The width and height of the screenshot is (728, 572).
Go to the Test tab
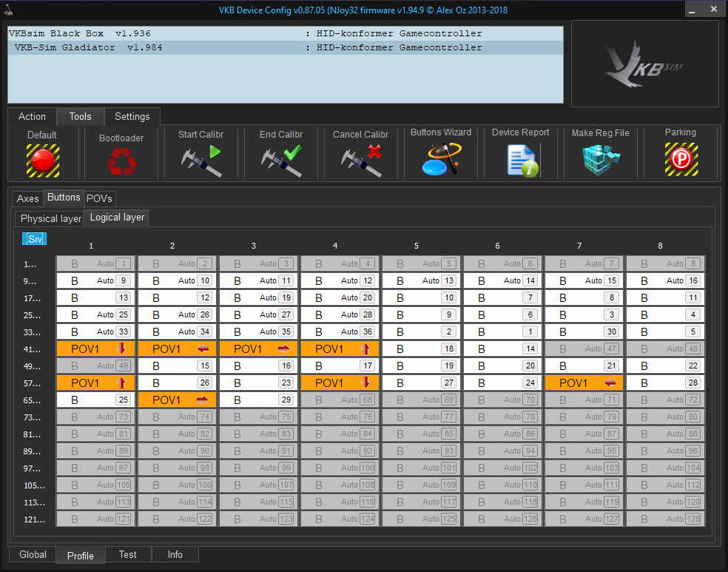128,554
